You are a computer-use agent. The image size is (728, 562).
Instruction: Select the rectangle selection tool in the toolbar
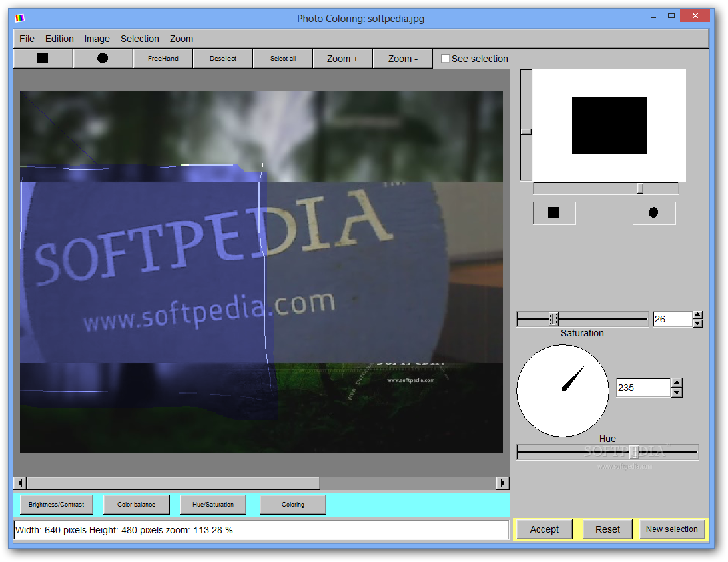click(43, 59)
